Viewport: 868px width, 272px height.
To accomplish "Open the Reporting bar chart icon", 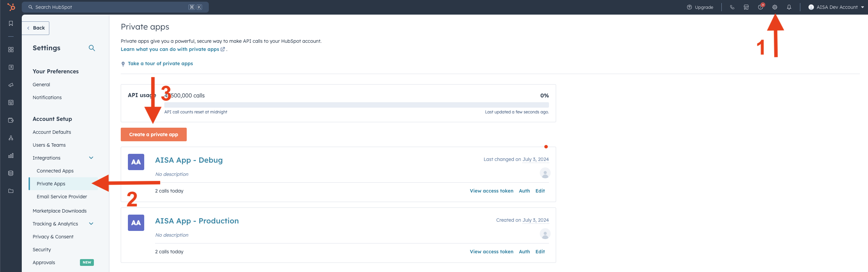I will coord(11,156).
